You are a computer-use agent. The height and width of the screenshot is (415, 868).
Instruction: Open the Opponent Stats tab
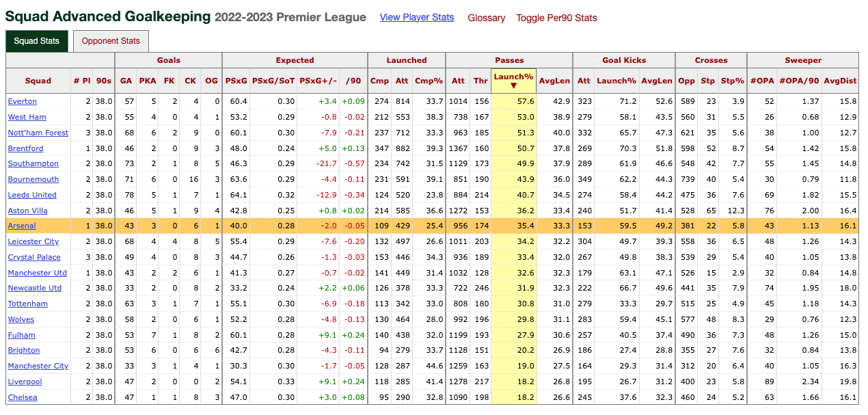(111, 41)
